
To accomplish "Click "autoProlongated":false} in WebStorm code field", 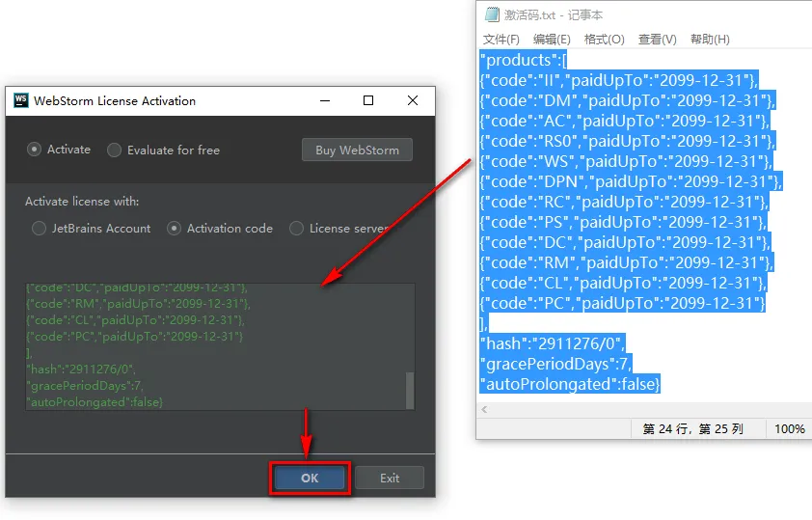I will click(95, 402).
